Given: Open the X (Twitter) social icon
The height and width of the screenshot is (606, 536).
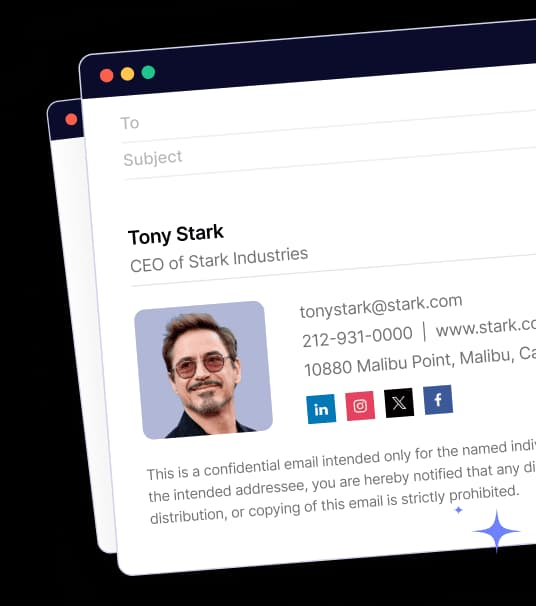Looking at the screenshot, I should click(399, 403).
